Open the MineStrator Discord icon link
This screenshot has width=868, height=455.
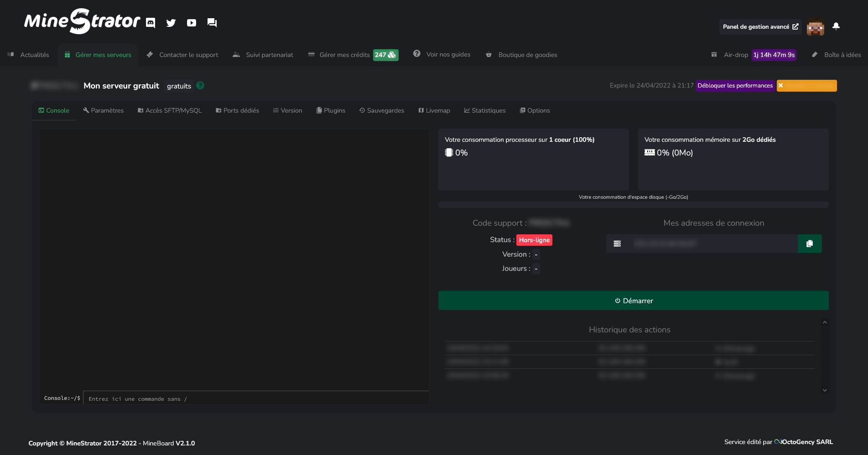tap(151, 23)
